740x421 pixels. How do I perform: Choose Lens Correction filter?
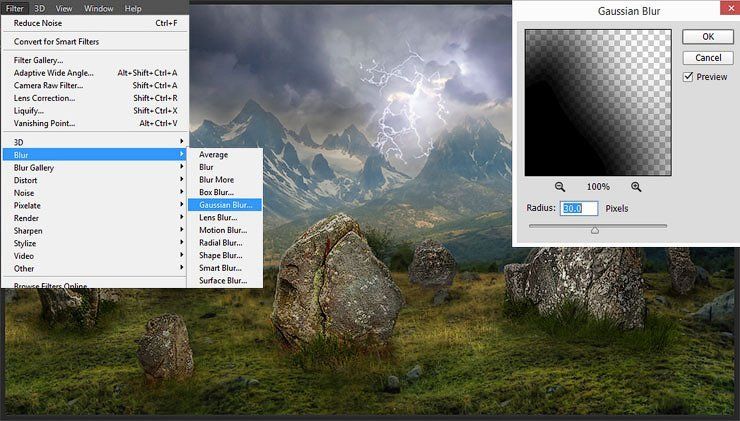(x=95, y=98)
